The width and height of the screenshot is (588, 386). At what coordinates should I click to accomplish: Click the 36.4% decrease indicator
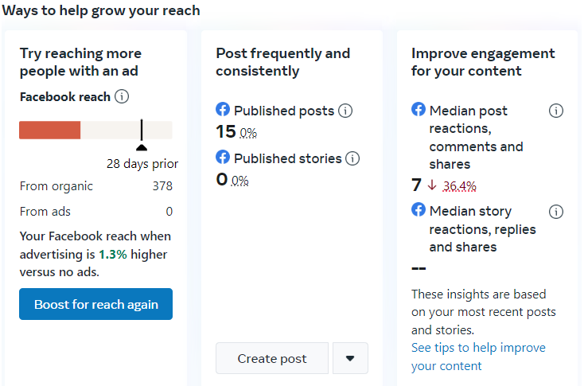(x=459, y=186)
